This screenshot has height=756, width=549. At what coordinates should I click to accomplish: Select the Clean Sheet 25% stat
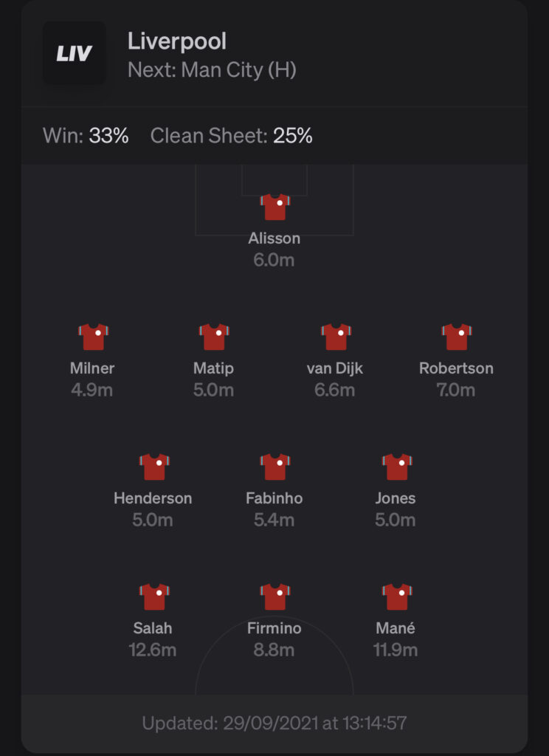(x=232, y=136)
